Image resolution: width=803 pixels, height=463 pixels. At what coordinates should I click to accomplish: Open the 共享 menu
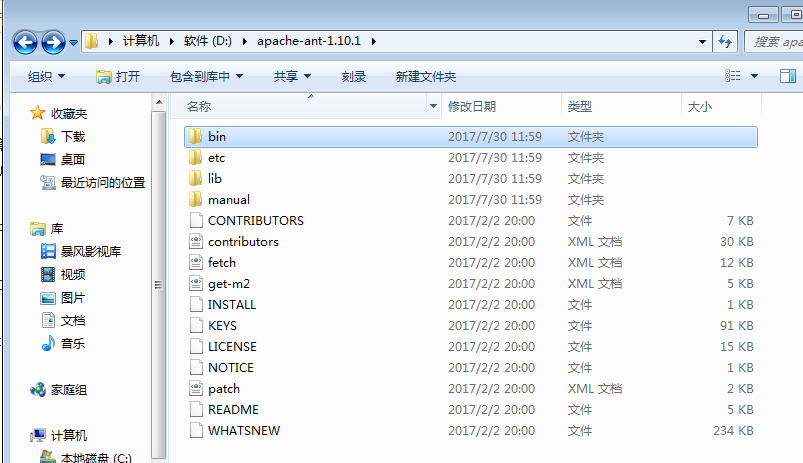[292, 77]
